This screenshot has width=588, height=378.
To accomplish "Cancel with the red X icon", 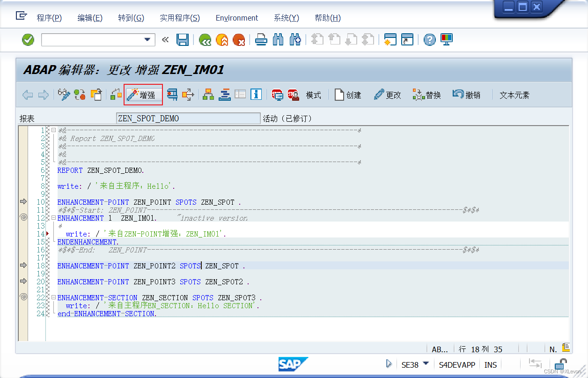I will 239,40.
